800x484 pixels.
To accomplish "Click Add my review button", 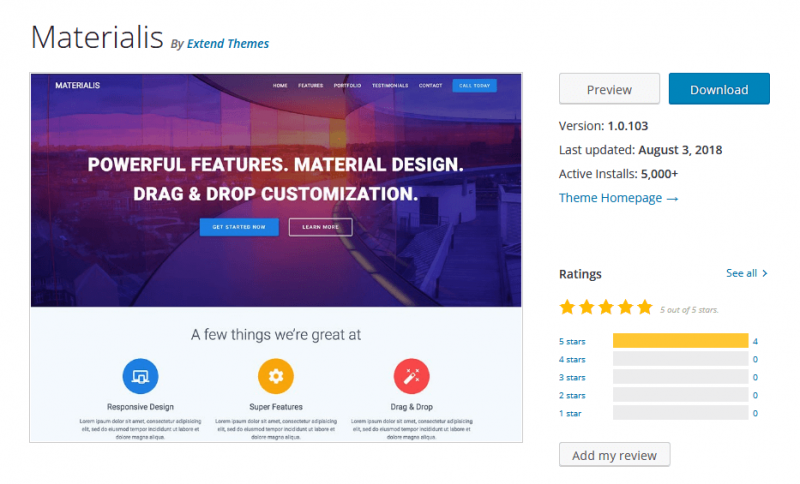I will coord(614,455).
